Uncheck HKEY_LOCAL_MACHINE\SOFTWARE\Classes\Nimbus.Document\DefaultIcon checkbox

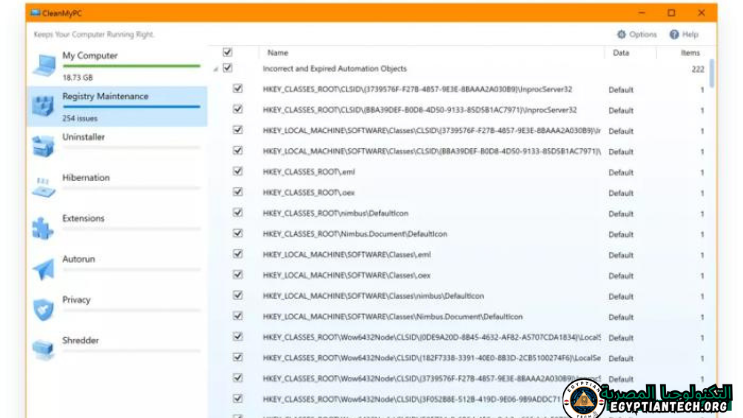pos(238,316)
